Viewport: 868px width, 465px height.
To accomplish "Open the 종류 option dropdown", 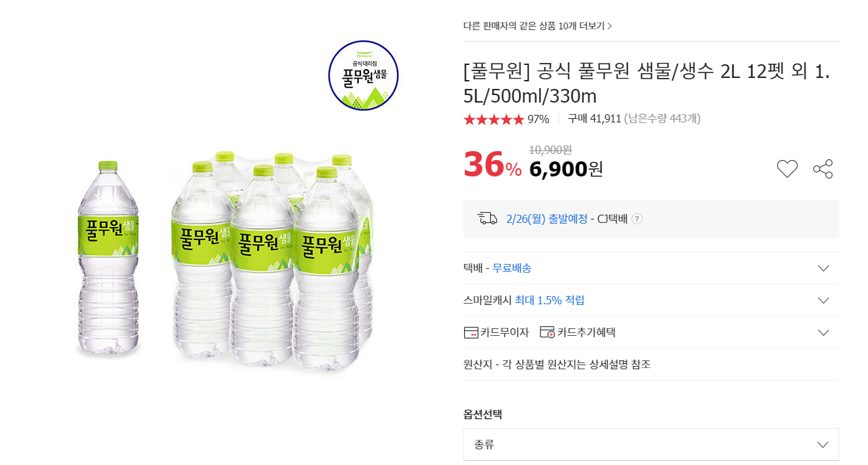I will (x=651, y=444).
